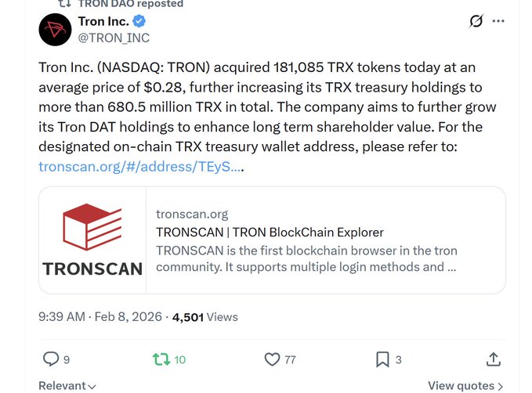Screen dimensions: 532x393
Task: Click the 9:39 AM Feb 8, 2026 timestamp
Action: pos(100,317)
